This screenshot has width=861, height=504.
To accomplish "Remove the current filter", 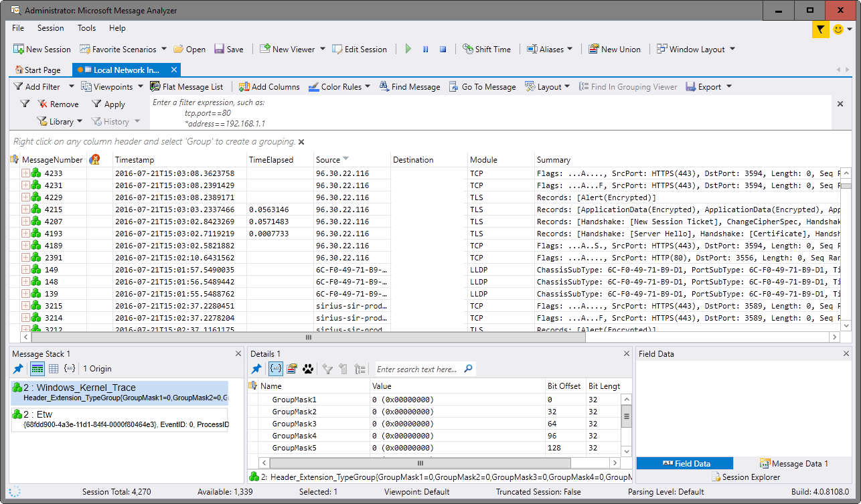I will [58, 104].
